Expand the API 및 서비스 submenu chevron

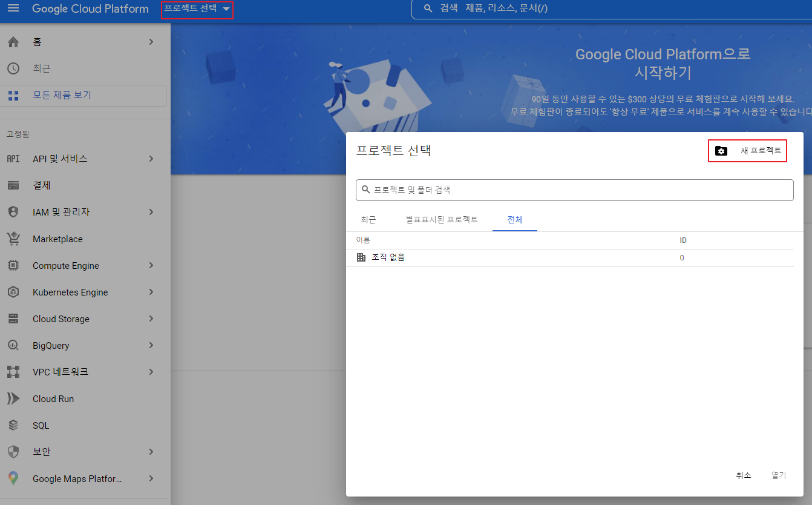pyautogui.click(x=151, y=159)
